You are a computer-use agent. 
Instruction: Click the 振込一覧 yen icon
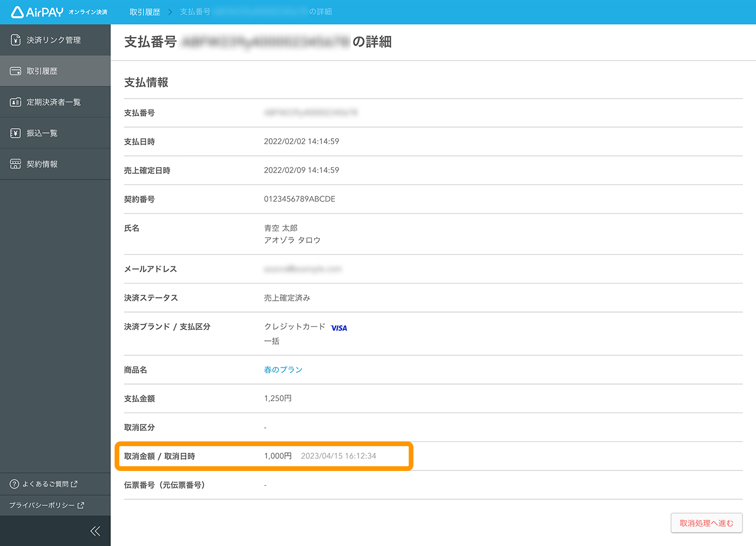click(15, 132)
